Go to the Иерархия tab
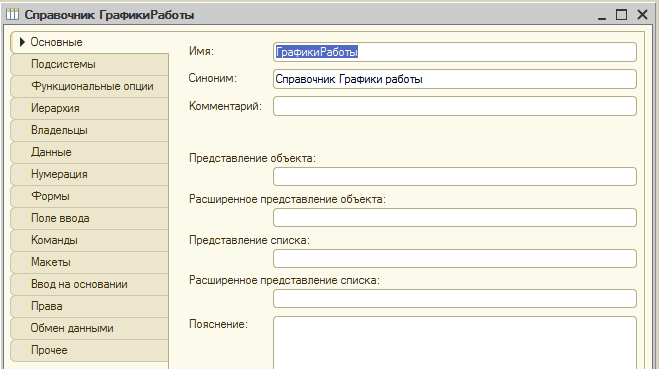659x369 pixels. [90, 108]
